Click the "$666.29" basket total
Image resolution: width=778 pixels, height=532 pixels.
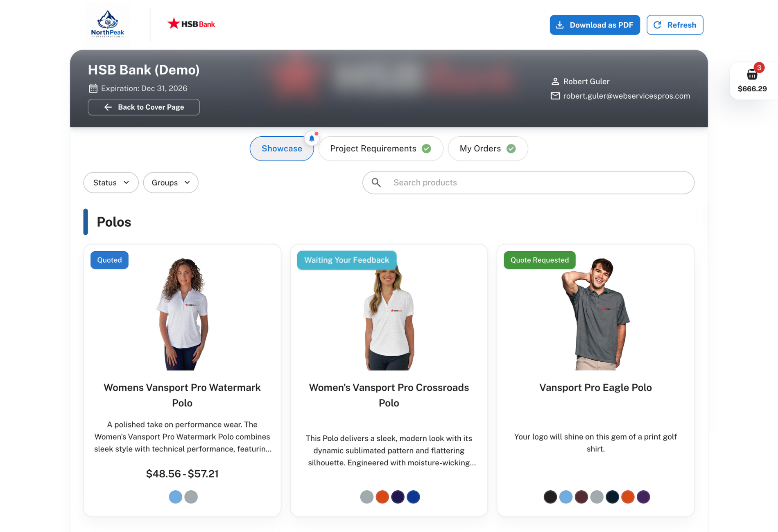752,89
